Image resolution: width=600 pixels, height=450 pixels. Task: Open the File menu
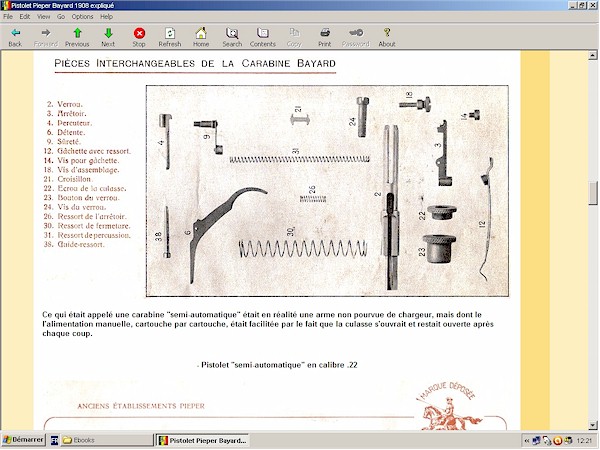[x=8, y=16]
